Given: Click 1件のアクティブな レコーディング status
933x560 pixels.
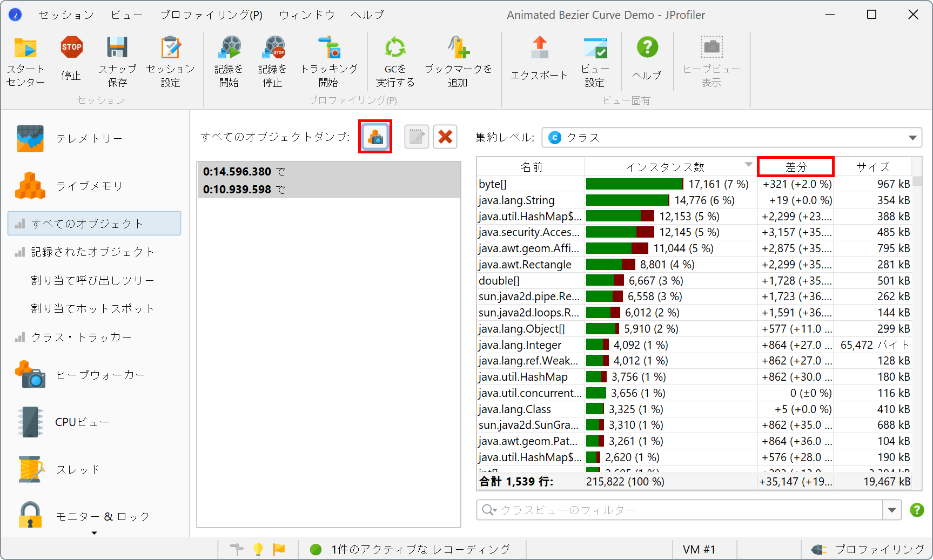Looking at the screenshot, I should tap(421, 549).
